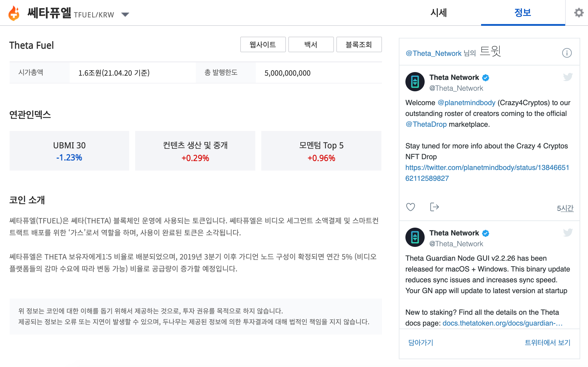Click verified badge on second tweet author
This screenshot has width=588, height=367.
[x=486, y=233]
